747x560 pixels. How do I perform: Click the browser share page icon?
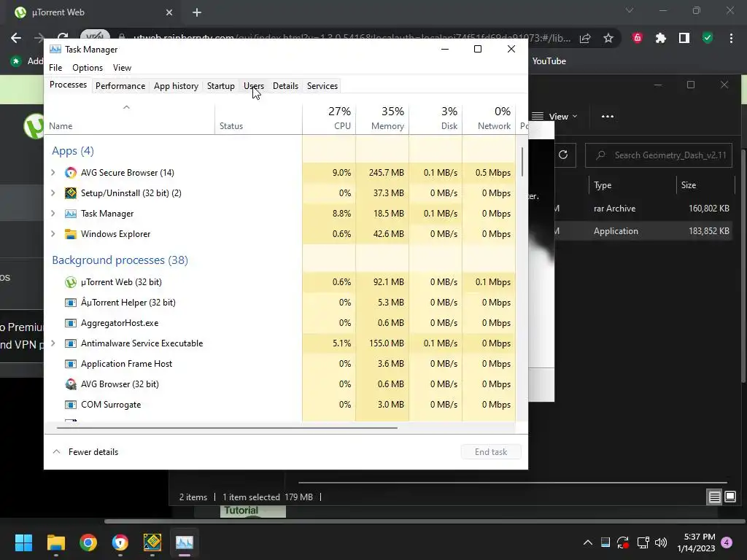click(585, 38)
